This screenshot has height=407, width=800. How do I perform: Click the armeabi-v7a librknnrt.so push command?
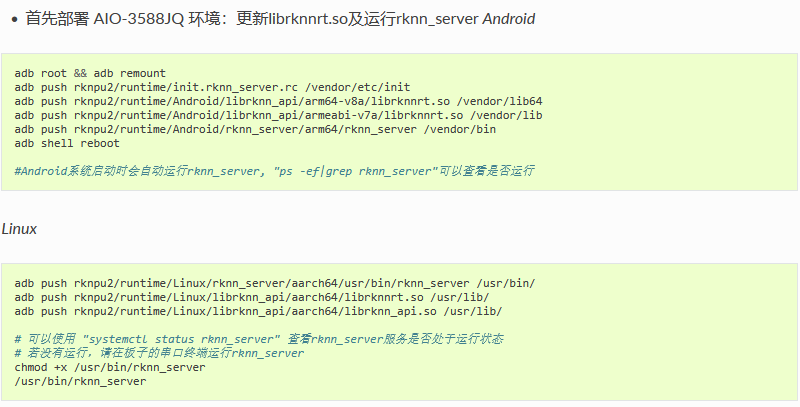click(x=278, y=115)
